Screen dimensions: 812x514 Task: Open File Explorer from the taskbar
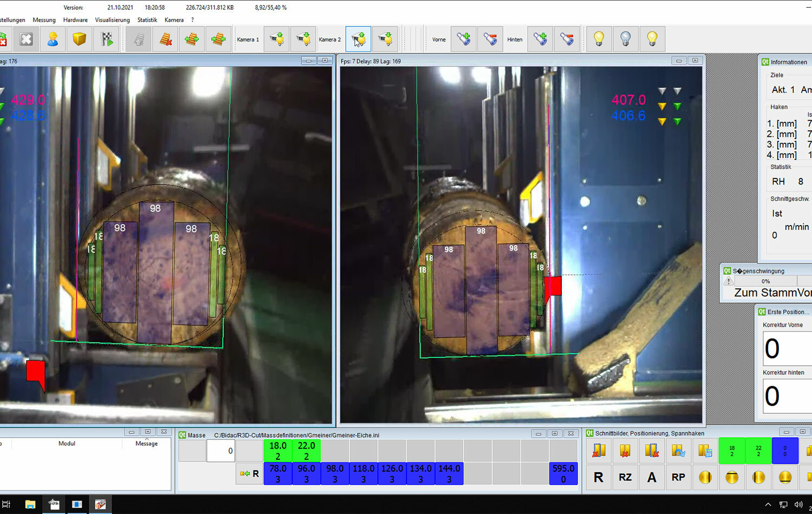[30, 504]
